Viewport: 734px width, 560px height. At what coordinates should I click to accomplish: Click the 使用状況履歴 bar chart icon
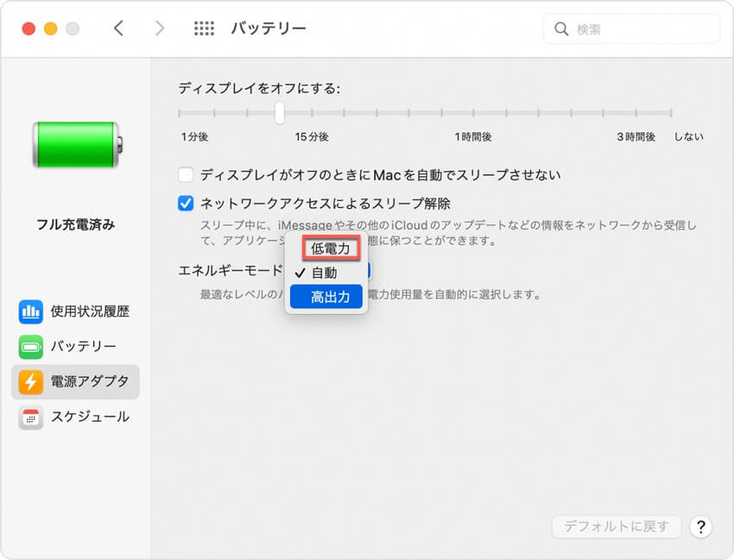[x=31, y=311]
